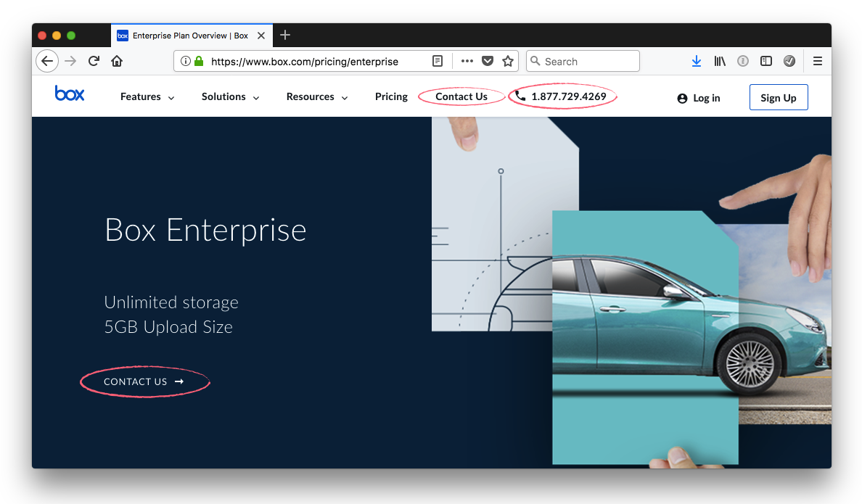Open the downloads arrow icon
Screen dimensions: 862x504
pos(697,61)
